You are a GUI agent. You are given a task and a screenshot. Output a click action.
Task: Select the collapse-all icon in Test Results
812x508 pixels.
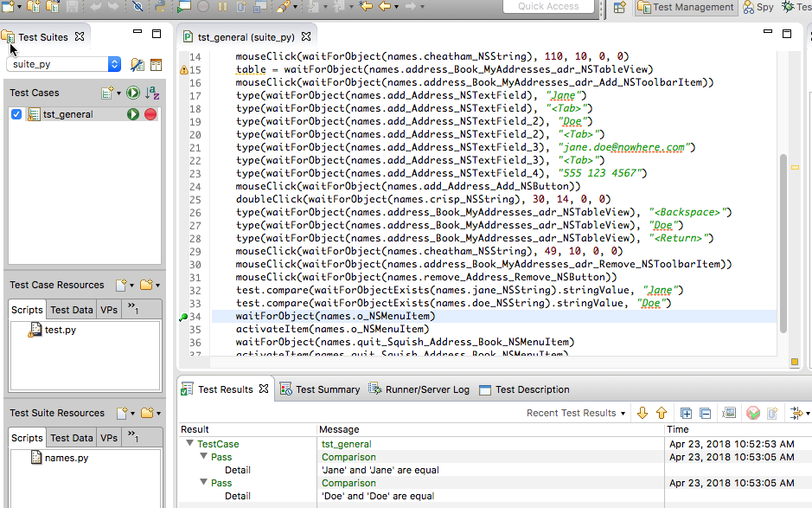tap(704, 413)
